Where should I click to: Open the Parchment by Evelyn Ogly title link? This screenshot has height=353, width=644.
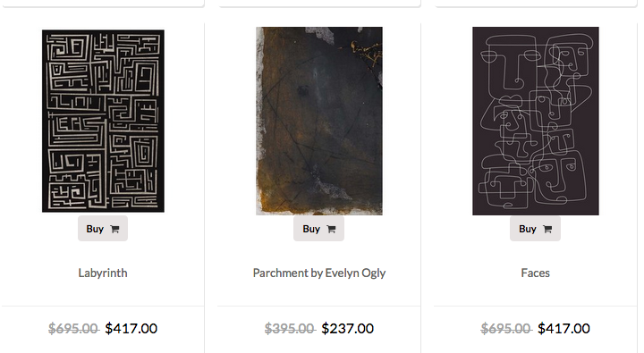(319, 273)
